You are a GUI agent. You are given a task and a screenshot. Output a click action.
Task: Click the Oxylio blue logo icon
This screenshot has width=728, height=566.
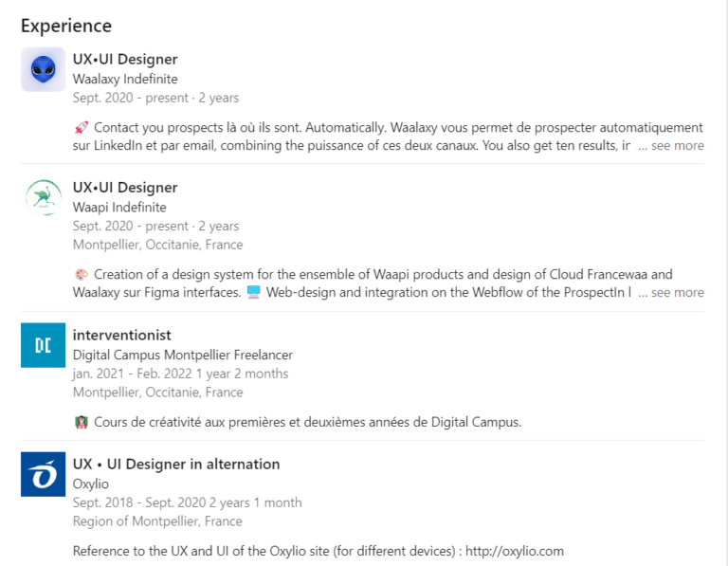pos(43,474)
